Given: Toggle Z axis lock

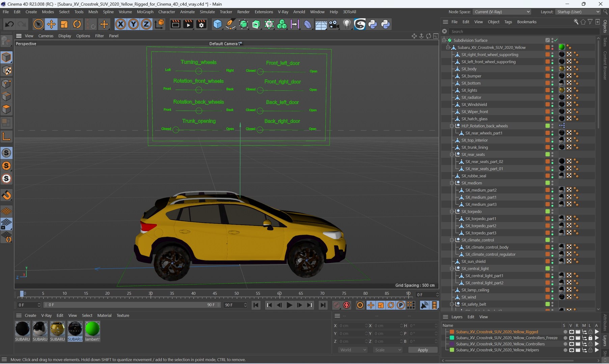Looking at the screenshot, I should tap(146, 24).
